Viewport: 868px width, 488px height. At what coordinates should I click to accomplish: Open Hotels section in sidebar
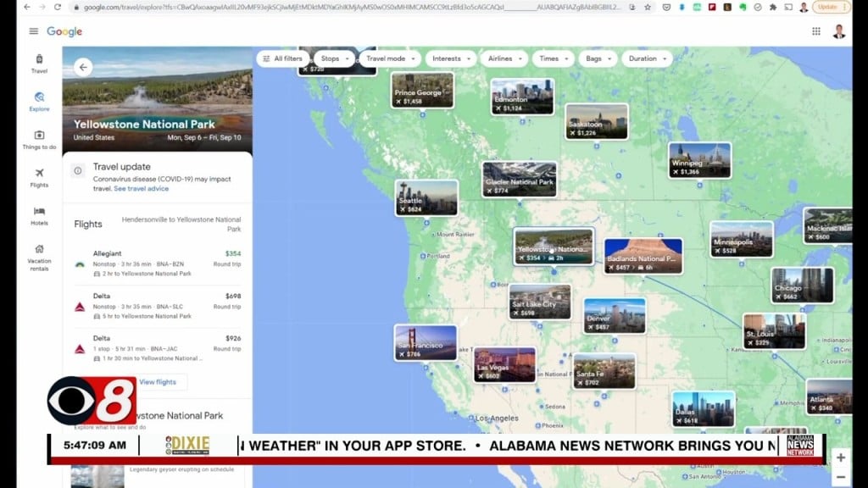click(x=39, y=216)
